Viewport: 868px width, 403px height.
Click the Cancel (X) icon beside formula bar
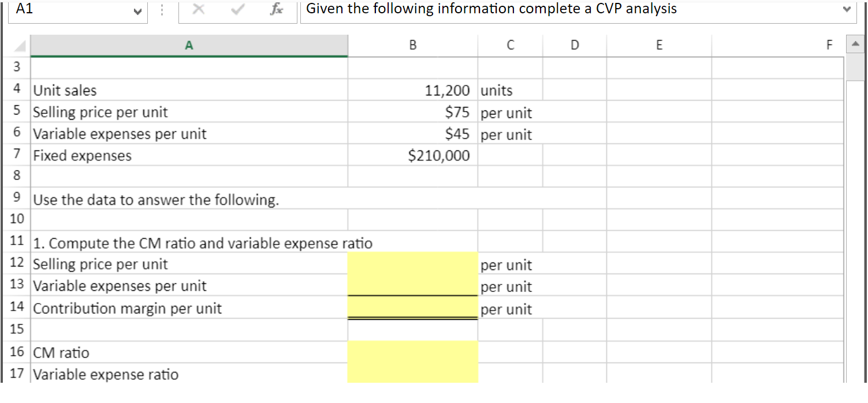click(x=199, y=9)
